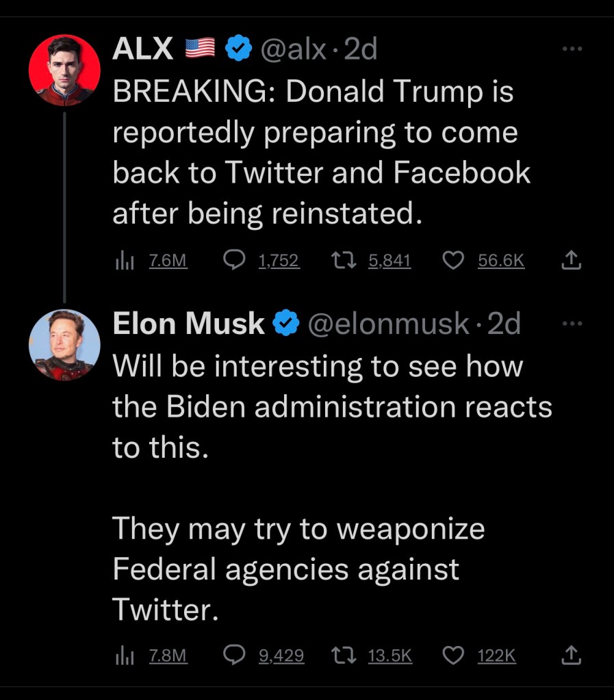This screenshot has width=614, height=700.
Task: Open the 13.5K retweets count
Action: click(390, 656)
